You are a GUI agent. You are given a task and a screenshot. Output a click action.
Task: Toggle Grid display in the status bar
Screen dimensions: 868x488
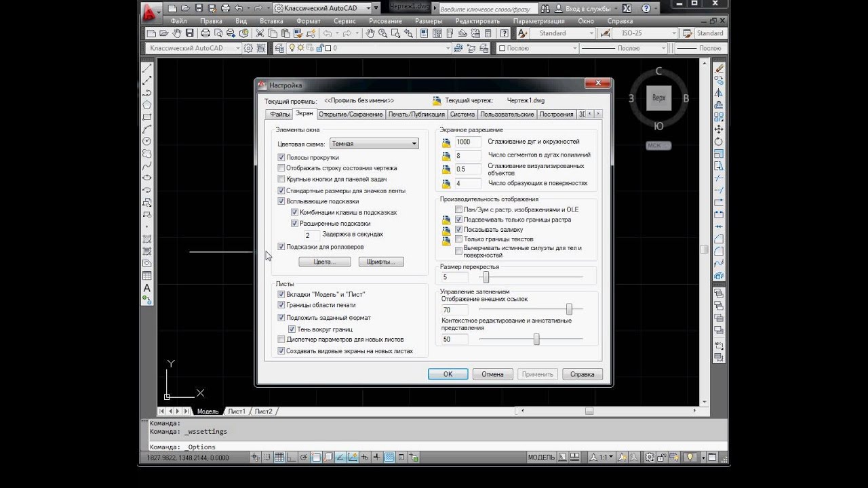point(278,457)
